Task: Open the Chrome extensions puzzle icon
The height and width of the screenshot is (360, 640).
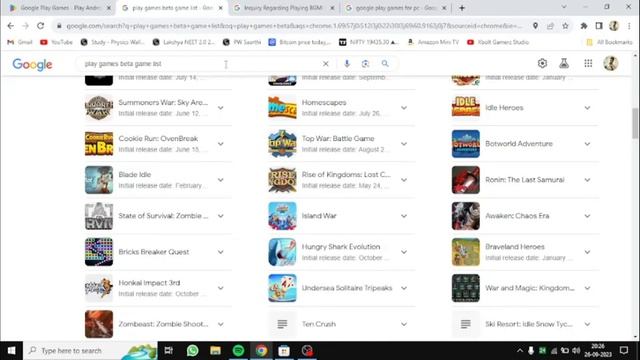Action: (584, 26)
